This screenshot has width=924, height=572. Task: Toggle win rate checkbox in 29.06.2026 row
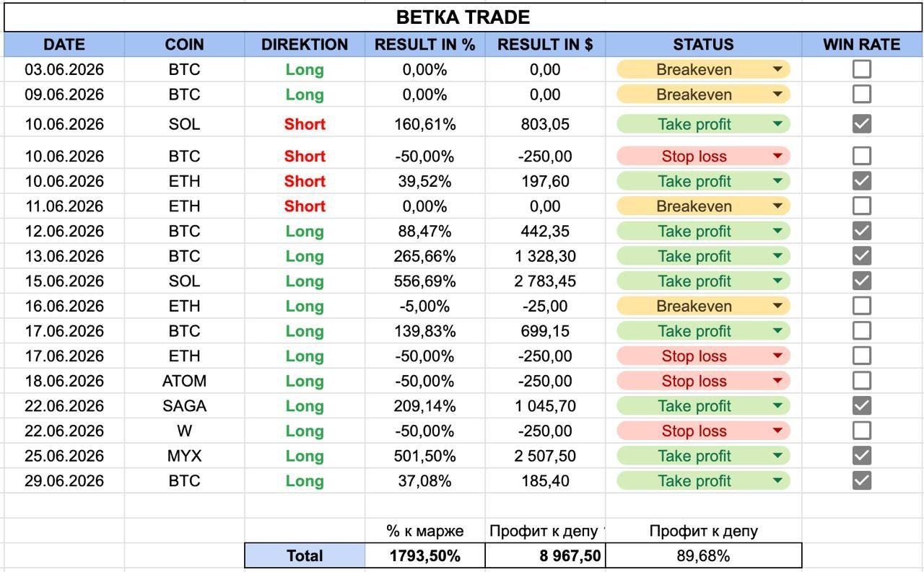[x=861, y=480]
